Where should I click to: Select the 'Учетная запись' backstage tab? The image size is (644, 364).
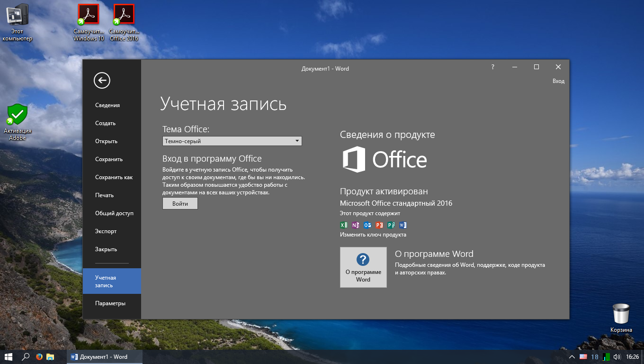coord(112,281)
